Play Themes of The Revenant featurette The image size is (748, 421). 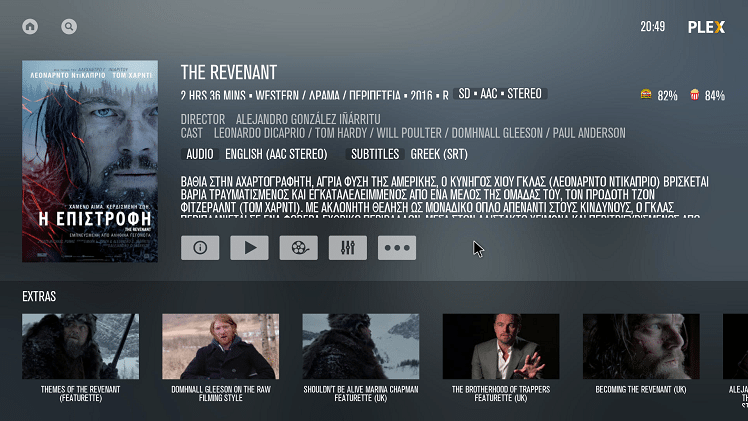pyautogui.click(x=81, y=347)
